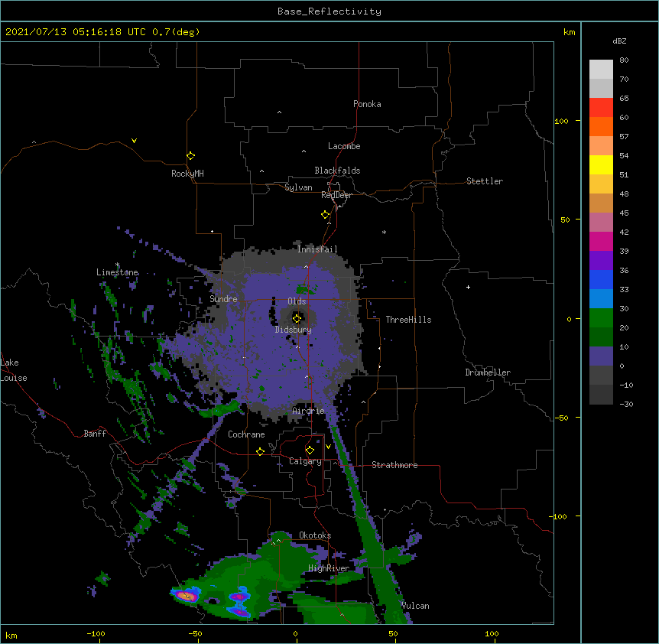Click the white asterisk marker above Limestone
The image size is (659, 644).
(x=118, y=265)
